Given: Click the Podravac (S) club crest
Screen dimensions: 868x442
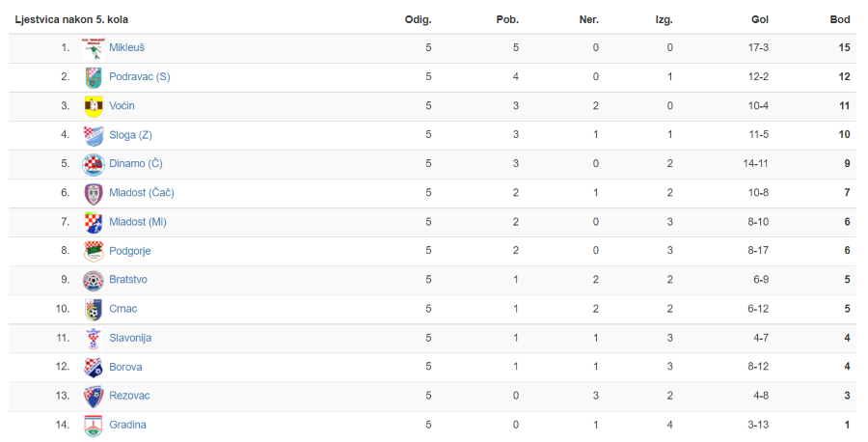Looking at the screenshot, I should (93, 77).
